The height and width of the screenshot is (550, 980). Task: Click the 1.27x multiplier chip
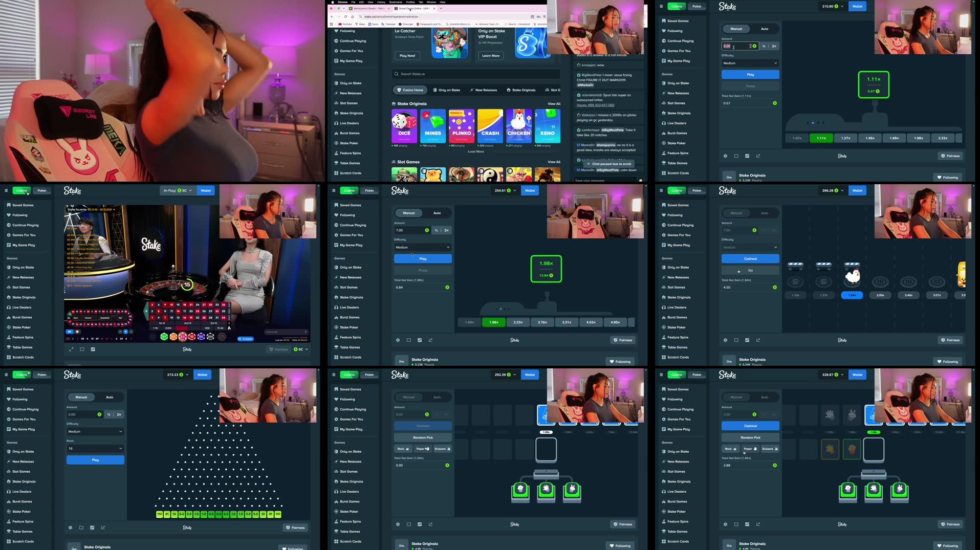coord(845,138)
